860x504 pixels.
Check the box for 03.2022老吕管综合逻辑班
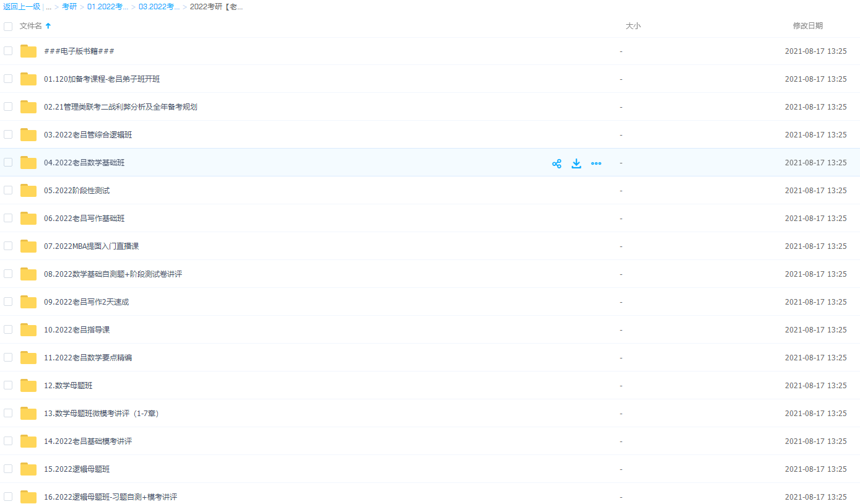coord(8,134)
